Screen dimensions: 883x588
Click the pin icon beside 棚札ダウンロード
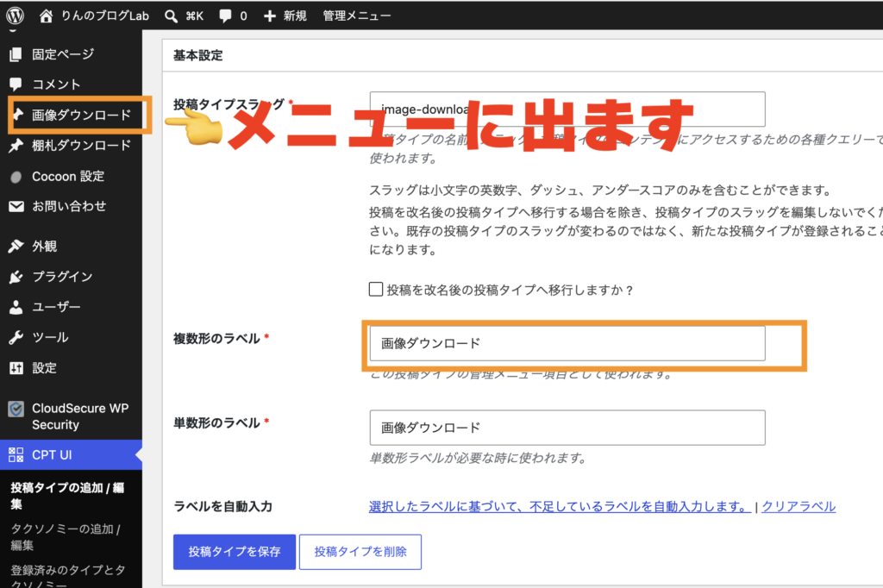pyautogui.click(x=16, y=146)
